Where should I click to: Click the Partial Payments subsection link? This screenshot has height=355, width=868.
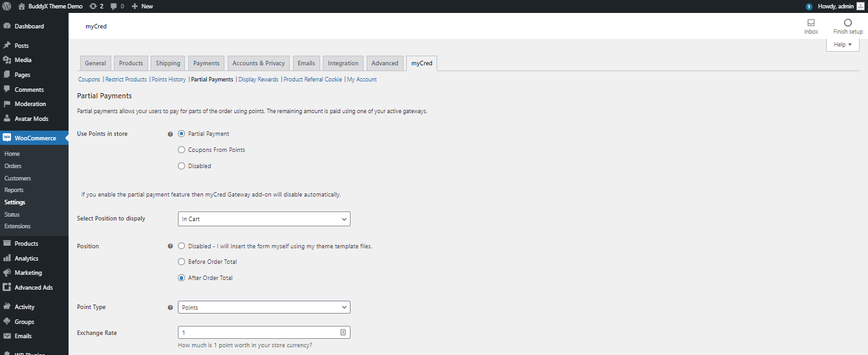[212, 80]
